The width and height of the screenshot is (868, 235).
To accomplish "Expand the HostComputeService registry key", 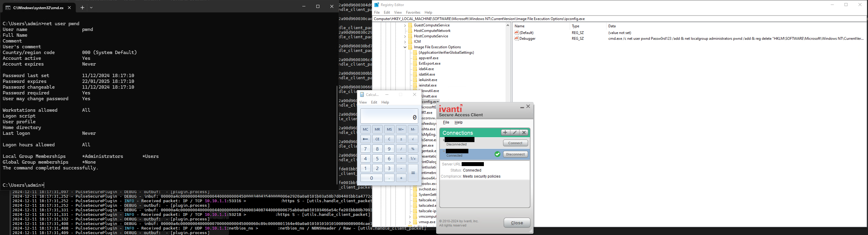I will tap(405, 36).
